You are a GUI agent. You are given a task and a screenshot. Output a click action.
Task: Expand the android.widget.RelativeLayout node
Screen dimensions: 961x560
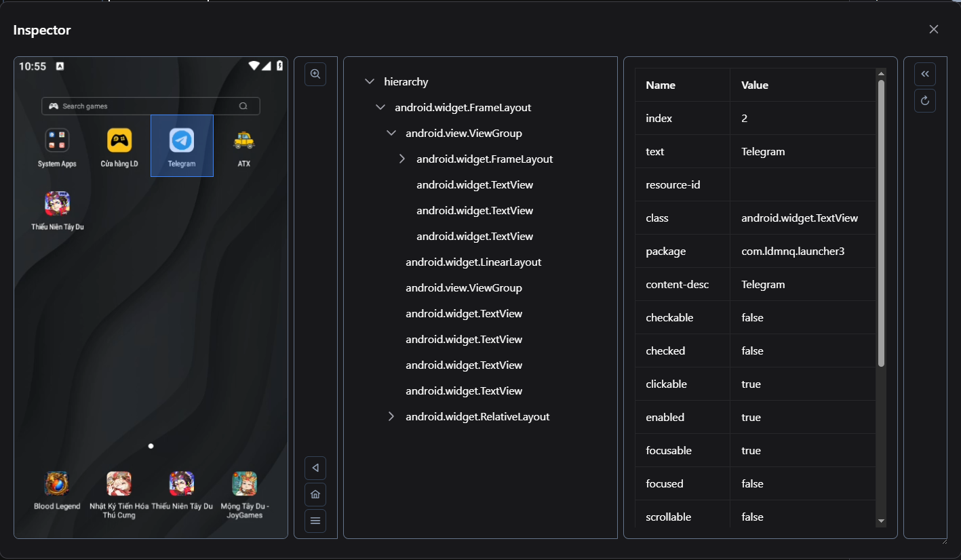(391, 416)
